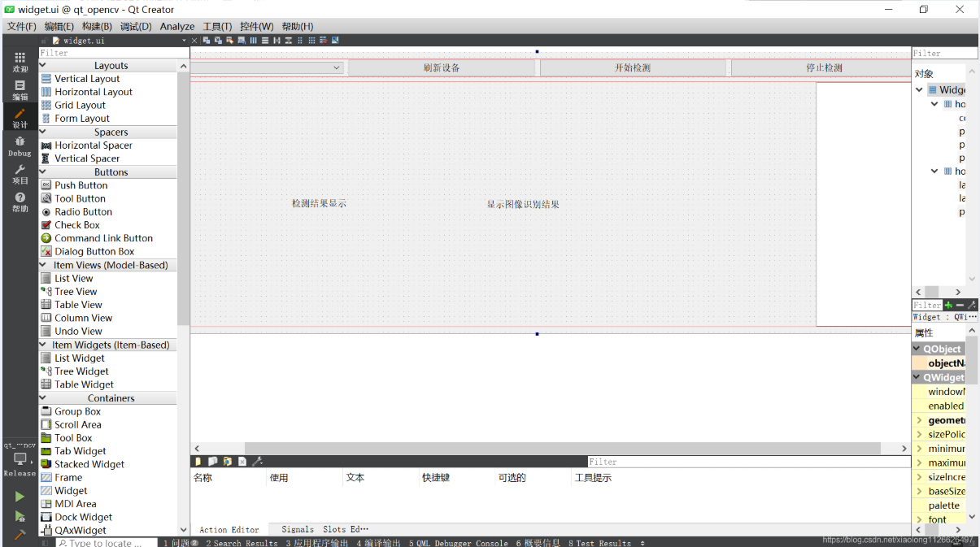Screen dimensions: 980x547
Task: Expand the geometry property in property editor
Action: coord(920,419)
